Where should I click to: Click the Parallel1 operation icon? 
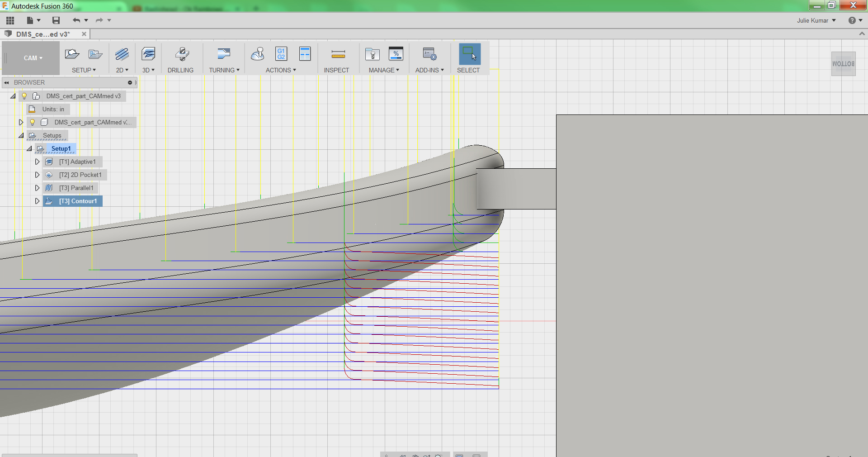click(x=49, y=188)
